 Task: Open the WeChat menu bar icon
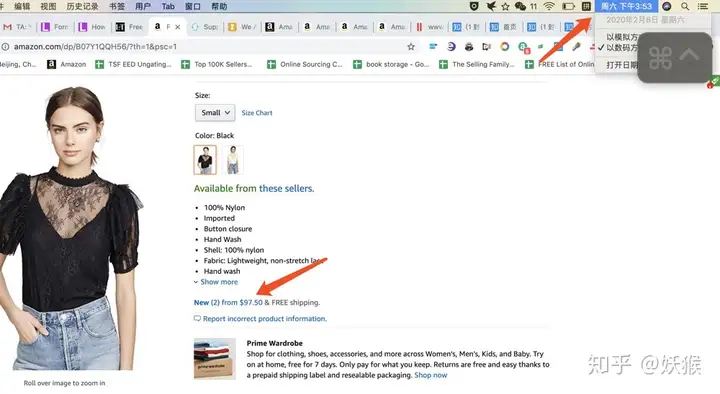[x=520, y=6]
